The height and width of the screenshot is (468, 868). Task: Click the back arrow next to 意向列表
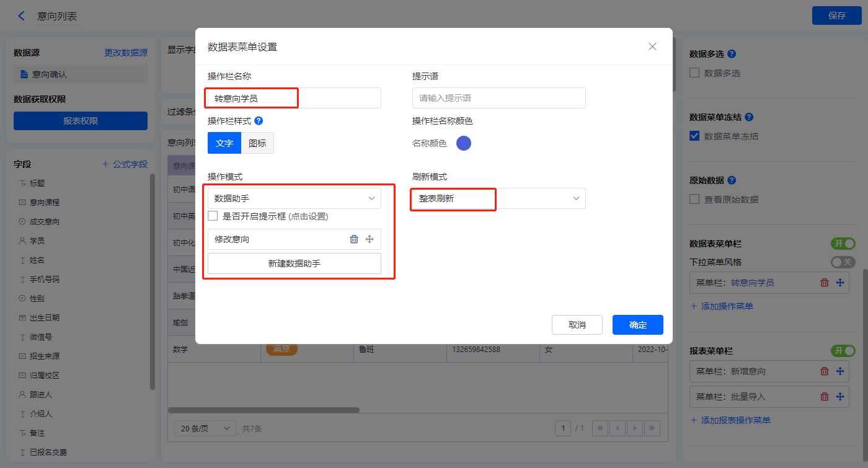[x=22, y=16]
